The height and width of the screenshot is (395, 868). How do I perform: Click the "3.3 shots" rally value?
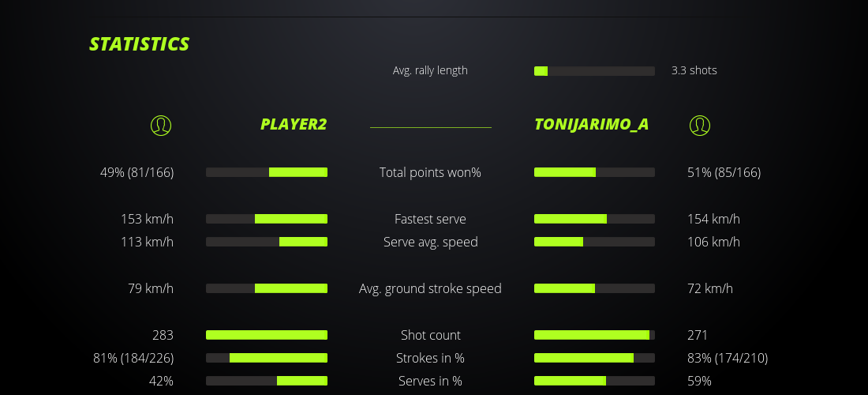(694, 70)
